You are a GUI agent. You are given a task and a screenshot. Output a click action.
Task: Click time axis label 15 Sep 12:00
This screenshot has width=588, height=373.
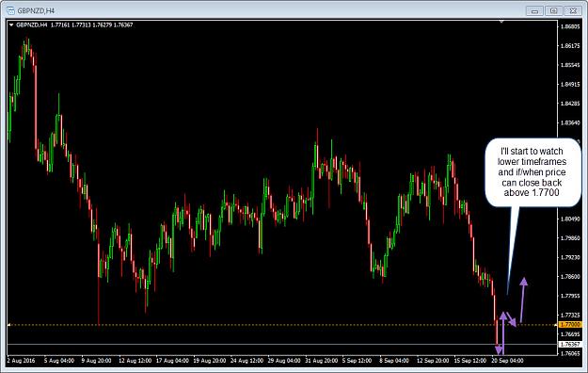pyautogui.click(x=470, y=361)
